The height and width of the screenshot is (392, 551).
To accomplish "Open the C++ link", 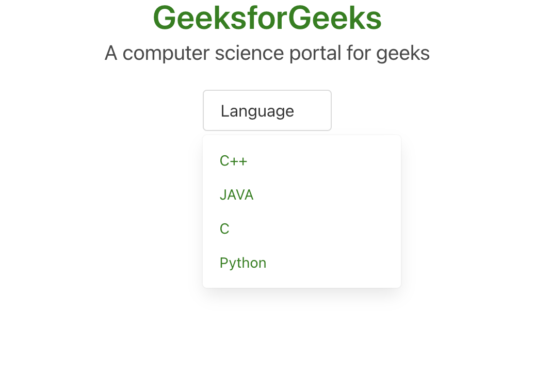I will 234,161.
